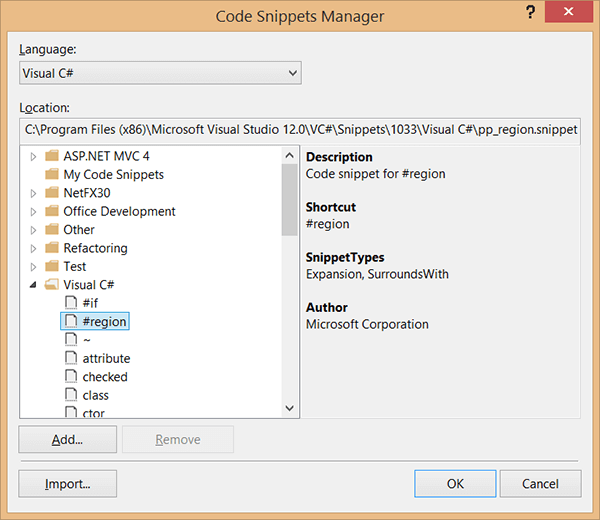The width and height of the screenshot is (600, 520).
Task: Select ASP.NET MVC 4 in the tree
Action: point(106,156)
